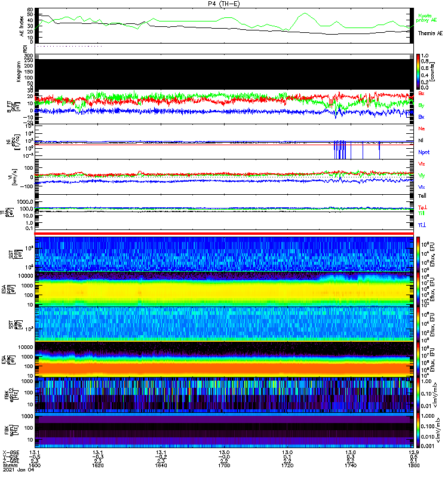
Task: Click the 1720 time tick label
Action: (287, 465)
